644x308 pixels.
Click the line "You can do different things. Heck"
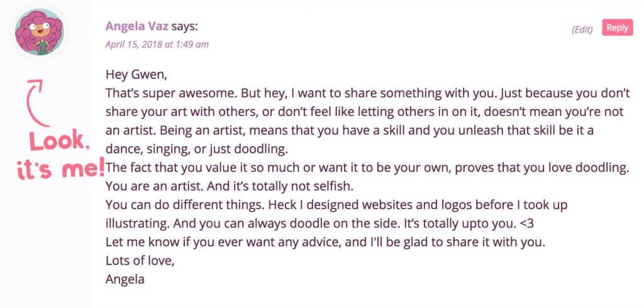click(x=336, y=205)
